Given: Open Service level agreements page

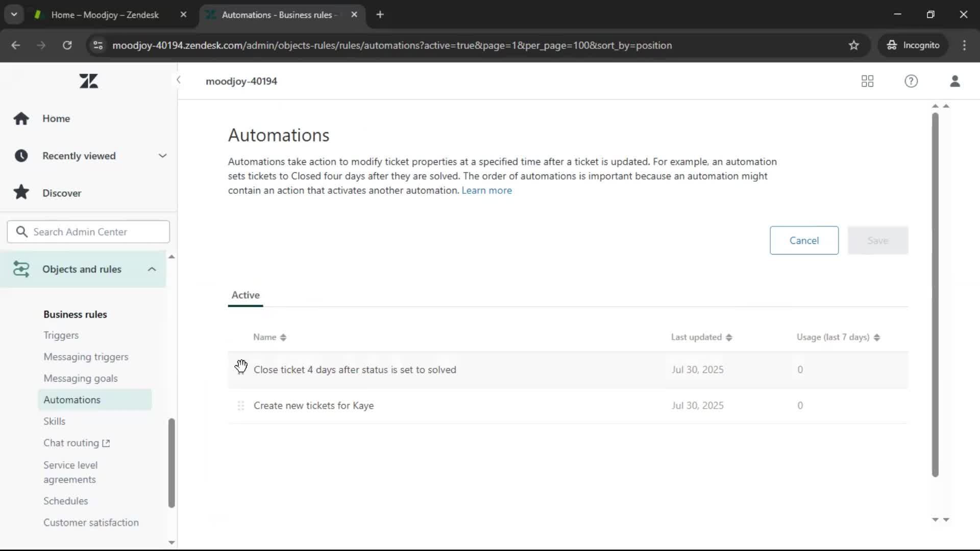Looking at the screenshot, I should [x=70, y=472].
